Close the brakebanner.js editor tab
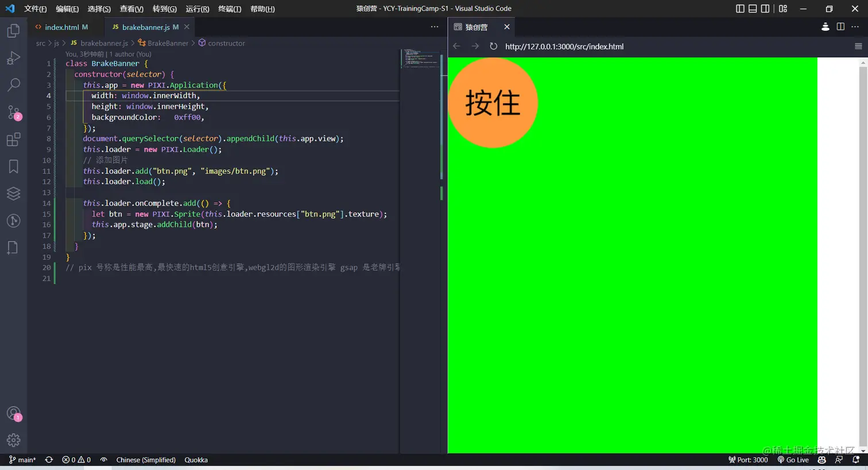Screen dimensions: 868x470 click(x=187, y=27)
